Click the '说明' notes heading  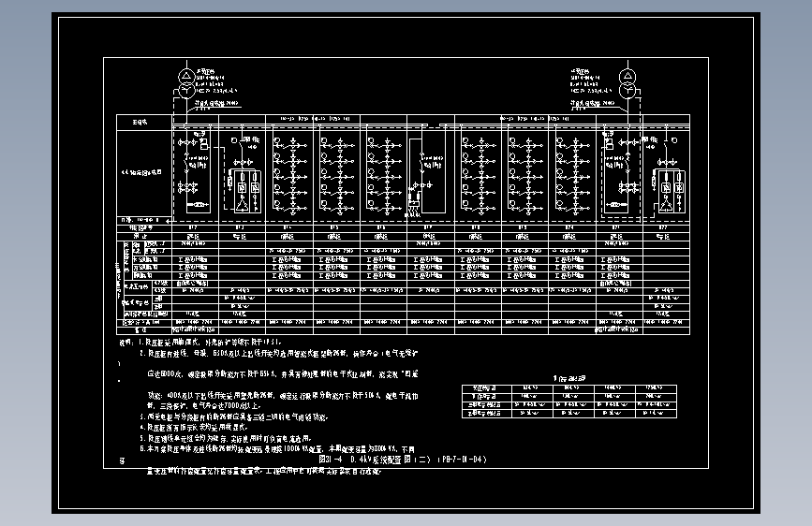coord(125,343)
